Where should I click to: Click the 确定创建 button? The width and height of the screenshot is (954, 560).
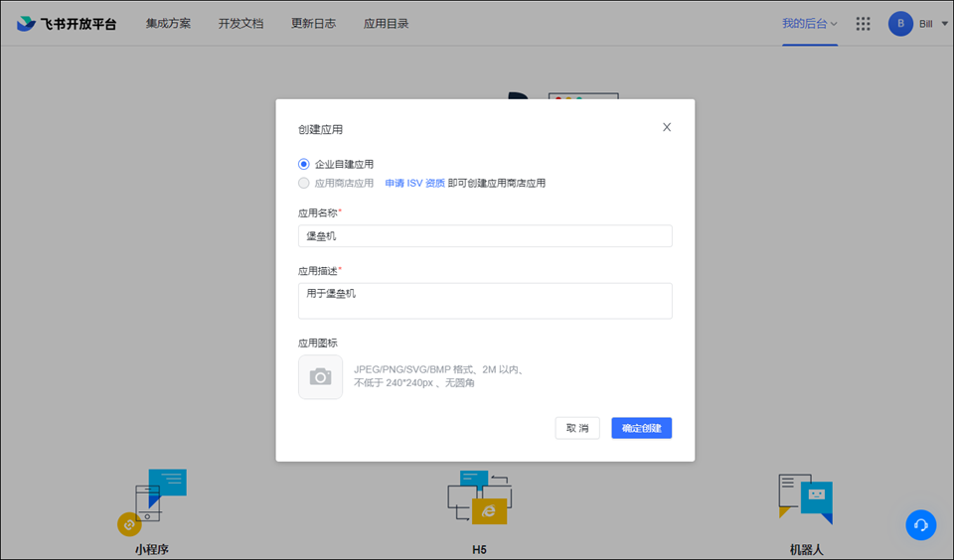pyautogui.click(x=641, y=428)
